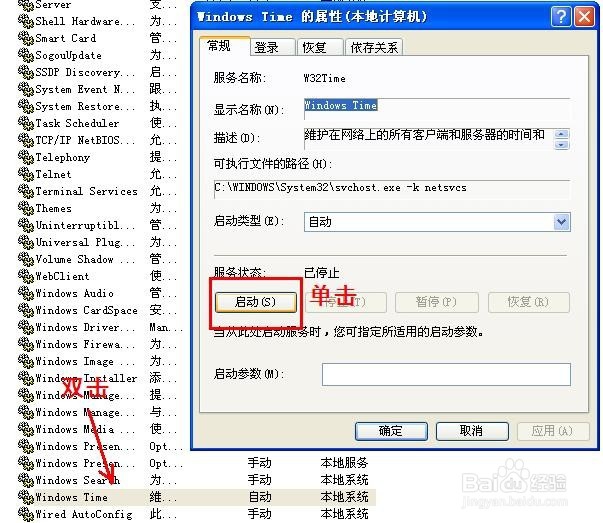Click the 暂停(P) button

[x=436, y=302]
